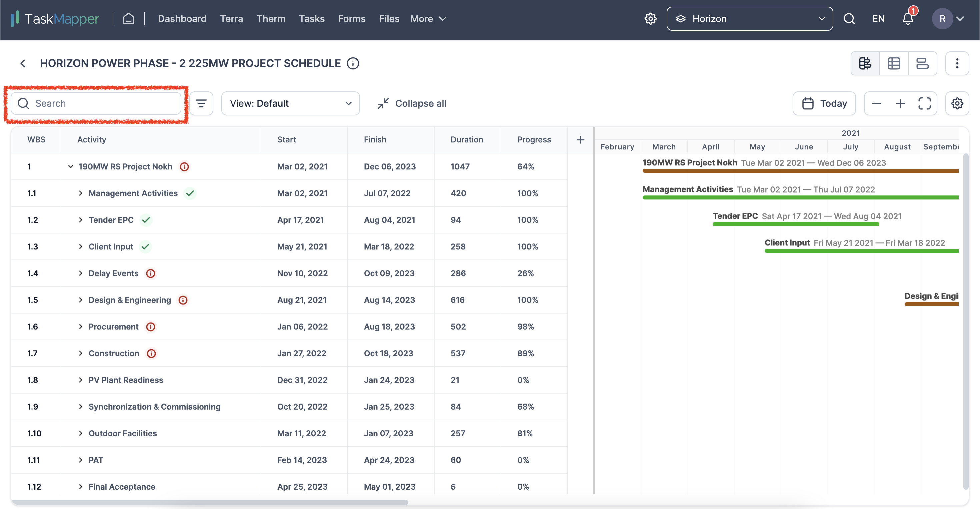Open Forms section
The width and height of the screenshot is (980, 509).
pos(352,19)
